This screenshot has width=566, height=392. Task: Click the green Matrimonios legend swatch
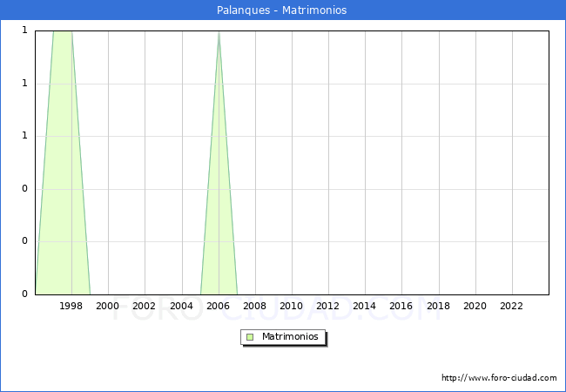pyautogui.click(x=250, y=336)
